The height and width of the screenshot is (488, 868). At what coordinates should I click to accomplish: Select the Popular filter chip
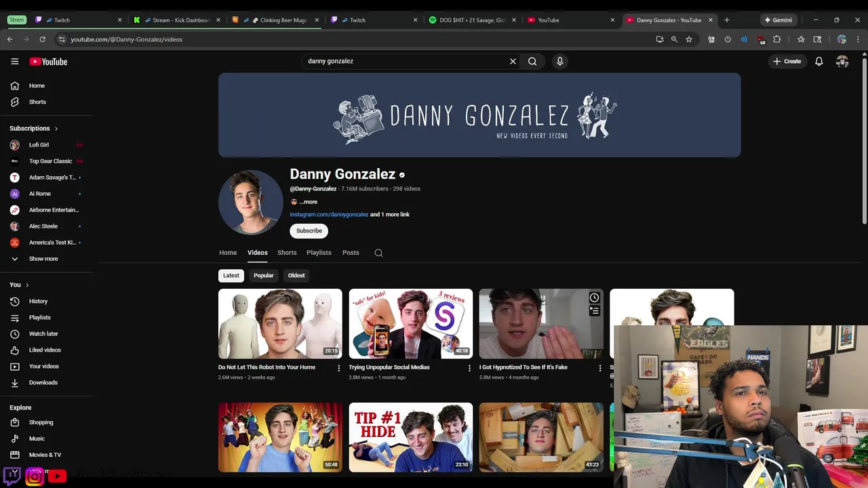(264, 275)
